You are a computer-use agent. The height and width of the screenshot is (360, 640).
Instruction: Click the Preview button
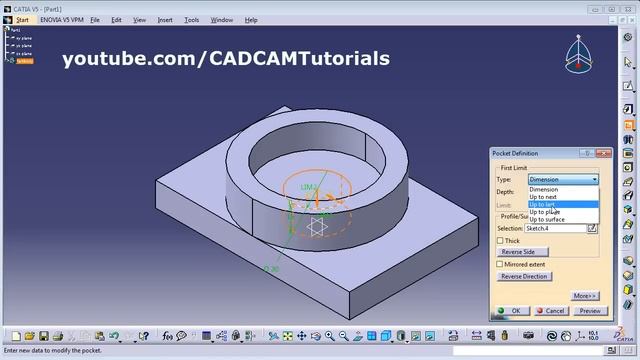(x=590, y=311)
